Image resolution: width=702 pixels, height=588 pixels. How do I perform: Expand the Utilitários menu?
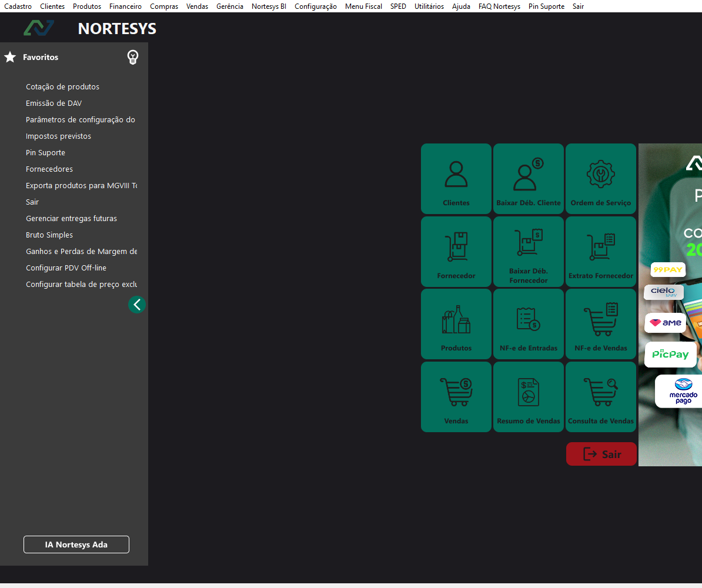point(429,6)
